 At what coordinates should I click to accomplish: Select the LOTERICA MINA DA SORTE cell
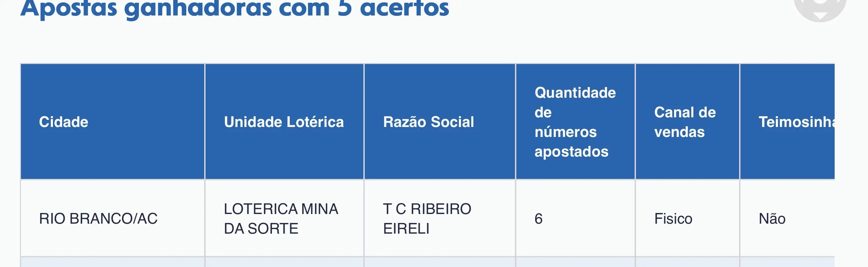pos(284,218)
